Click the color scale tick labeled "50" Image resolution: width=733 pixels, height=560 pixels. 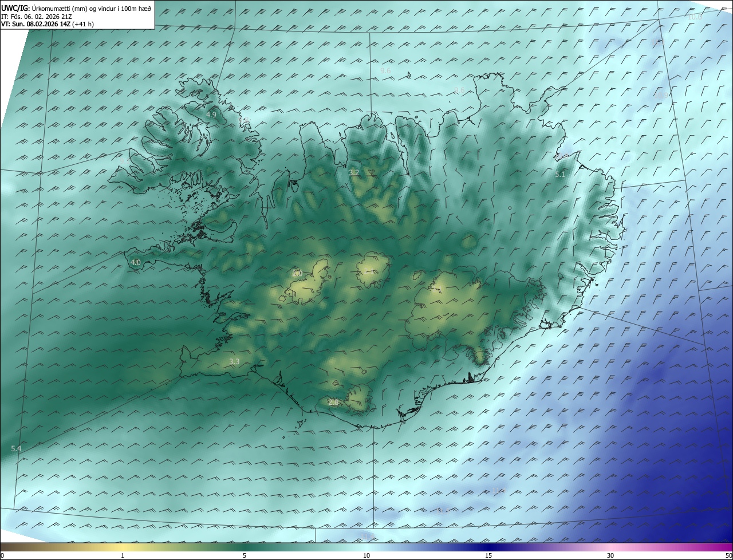(728, 555)
